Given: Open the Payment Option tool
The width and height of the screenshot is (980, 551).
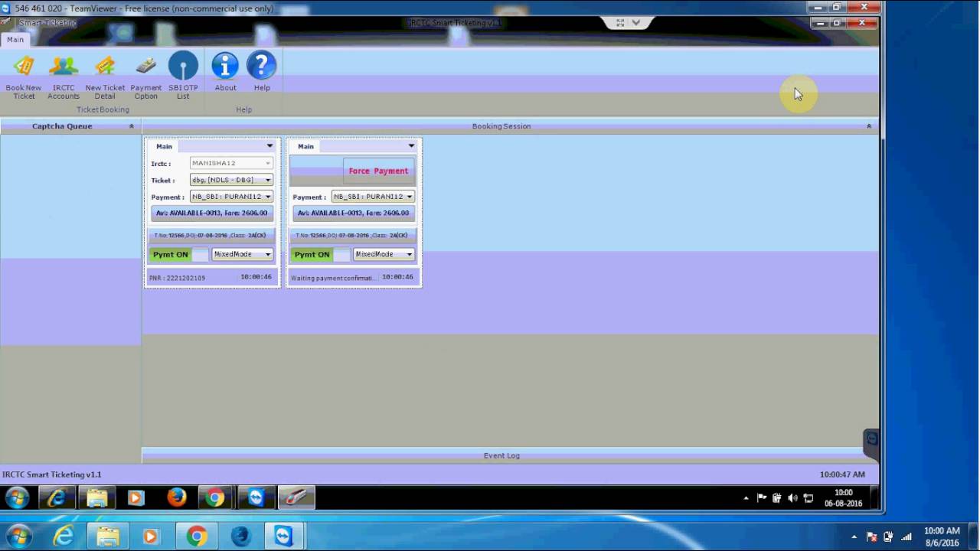Looking at the screenshot, I should tap(145, 77).
